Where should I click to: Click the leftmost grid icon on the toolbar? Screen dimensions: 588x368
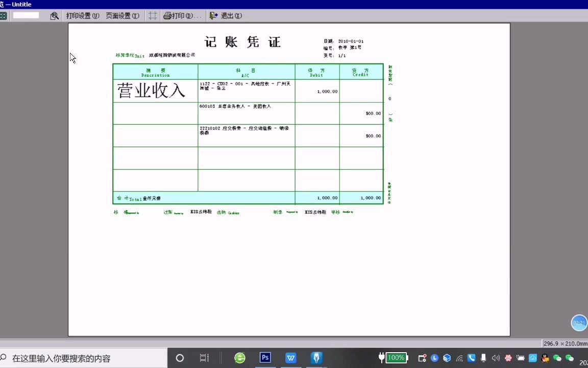(x=4, y=16)
